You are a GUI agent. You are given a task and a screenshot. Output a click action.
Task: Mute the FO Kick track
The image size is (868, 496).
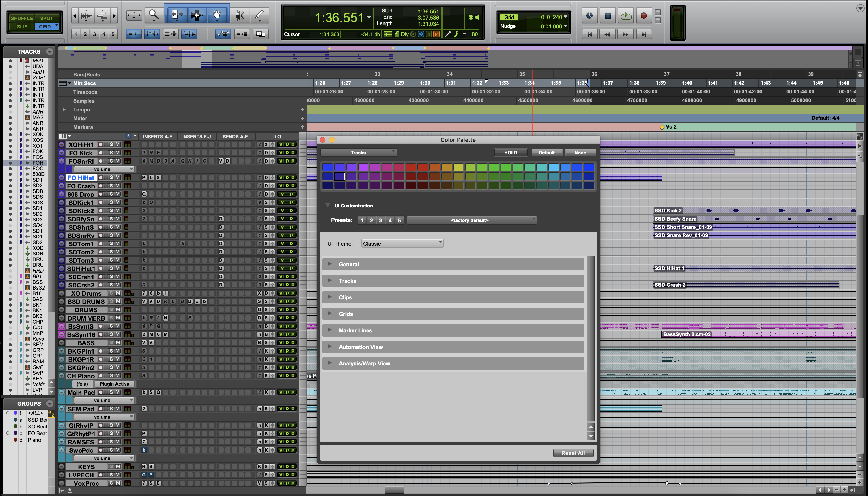117,153
